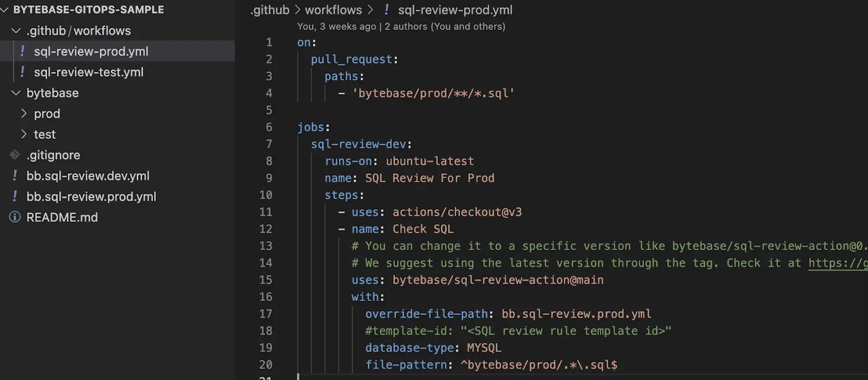
Task: Expand the prod folder chevron
Action: click(24, 114)
